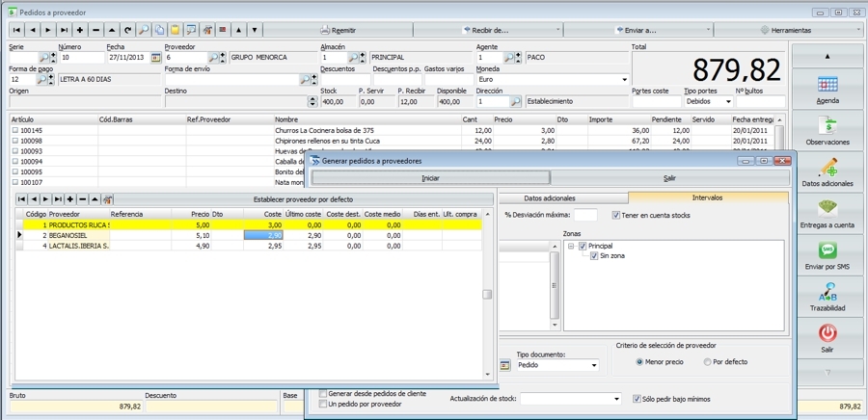Image resolution: width=868 pixels, height=420 pixels.
Task: Enable Un pedido por proveedor checkbox
Action: pos(323,404)
